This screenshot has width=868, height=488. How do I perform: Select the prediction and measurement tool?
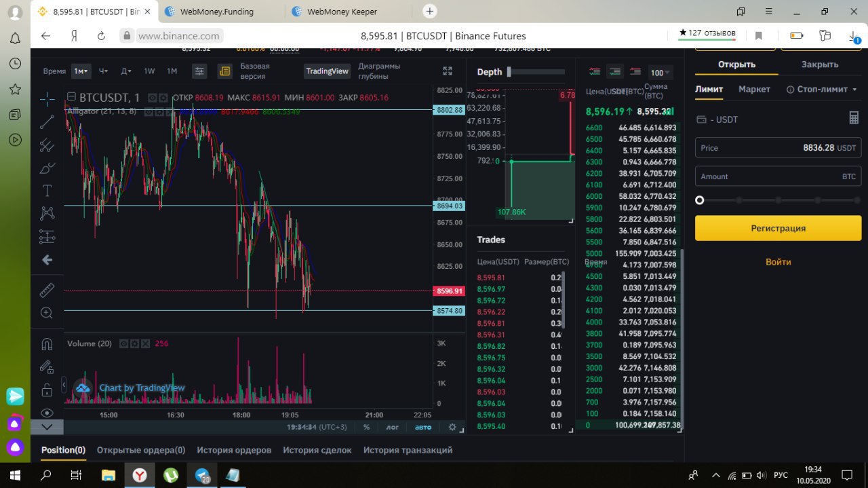(x=47, y=236)
